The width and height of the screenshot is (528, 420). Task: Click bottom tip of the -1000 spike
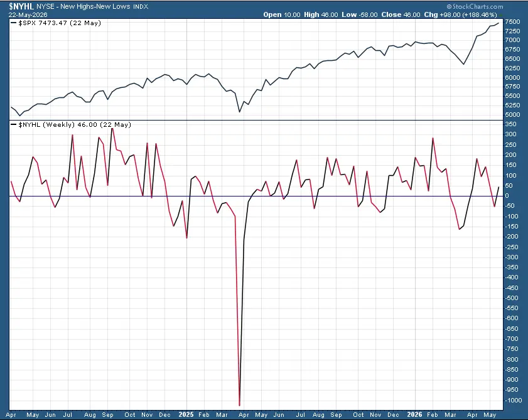click(239, 405)
